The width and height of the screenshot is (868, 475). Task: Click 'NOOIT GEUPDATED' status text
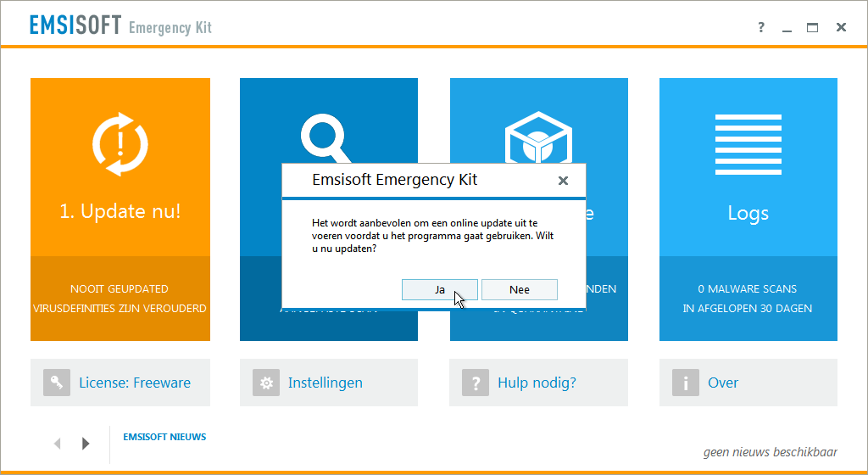[x=119, y=289]
